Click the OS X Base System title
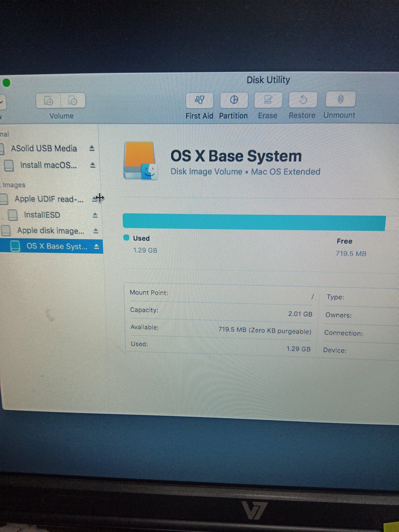The height and width of the screenshot is (532, 399). point(236,156)
